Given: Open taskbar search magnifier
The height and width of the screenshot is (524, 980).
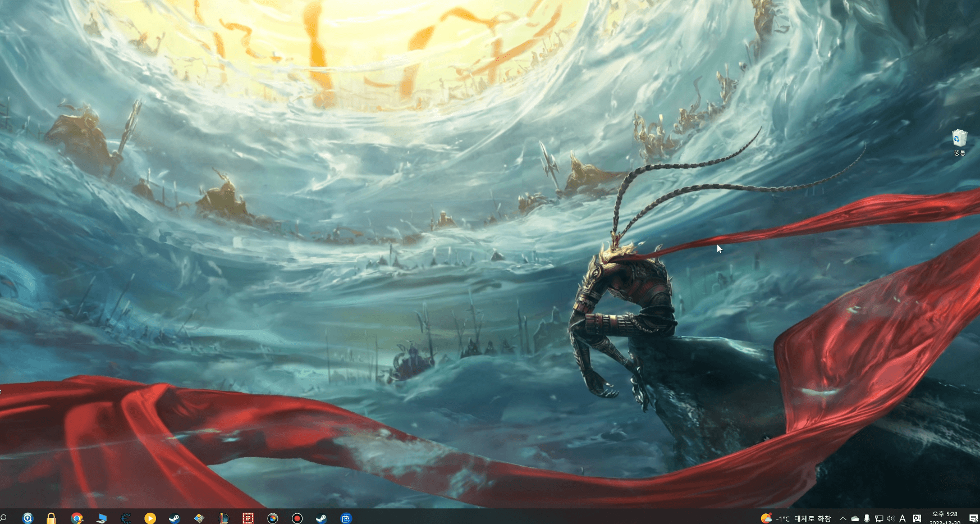Looking at the screenshot, I should pyautogui.click(x=3, y=518).
